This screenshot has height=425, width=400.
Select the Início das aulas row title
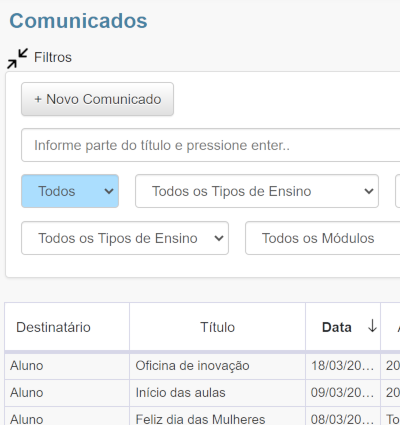click(x=180, y=393)
